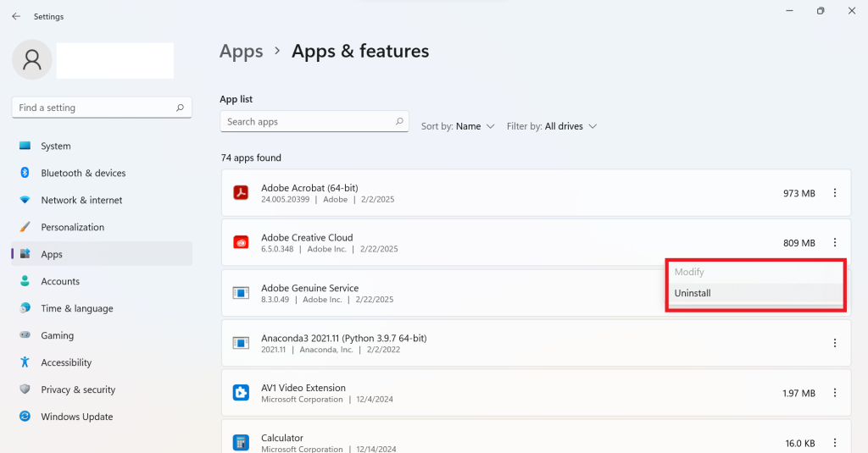Click the AV1 Video Extension icon
Screen dimensions: 868x453
[x=241, y=393]
